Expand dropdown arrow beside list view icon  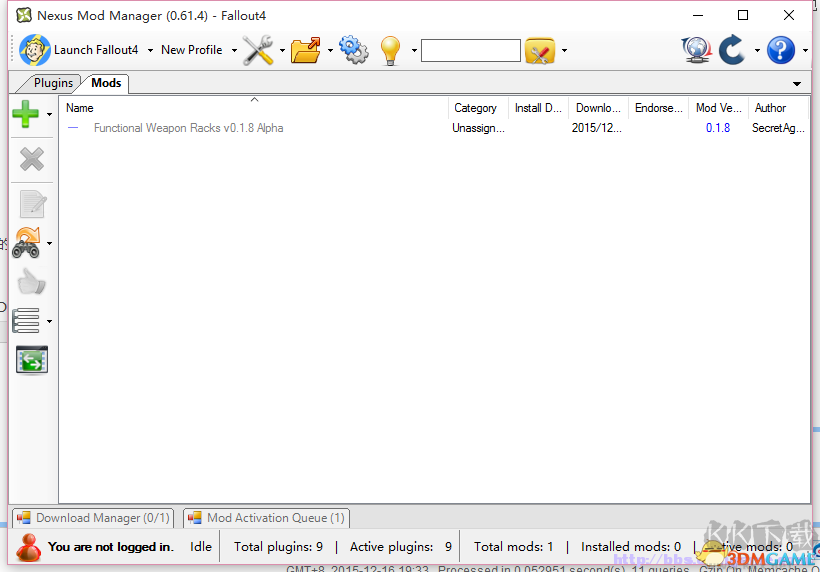(49, 321)
